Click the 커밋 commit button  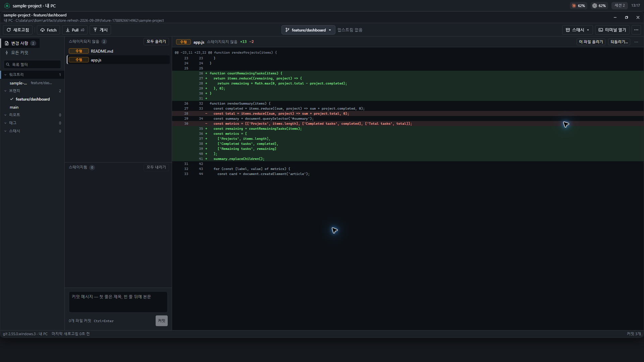(x=161, y=321)
